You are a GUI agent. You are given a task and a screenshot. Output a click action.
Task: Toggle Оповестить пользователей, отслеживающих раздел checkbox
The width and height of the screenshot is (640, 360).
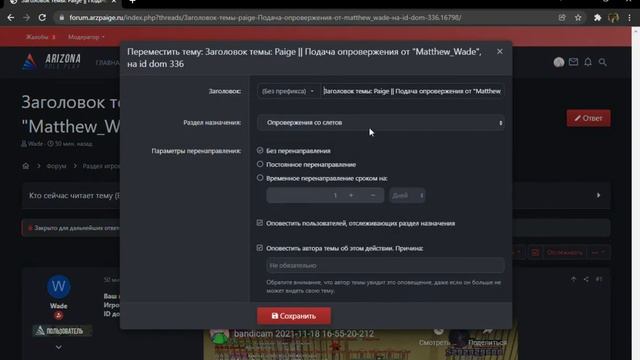point(260,223)
